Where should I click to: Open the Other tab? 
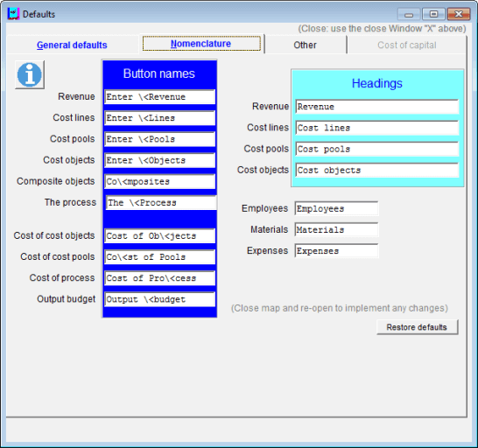pyautogui.click(x=305, y=45)
